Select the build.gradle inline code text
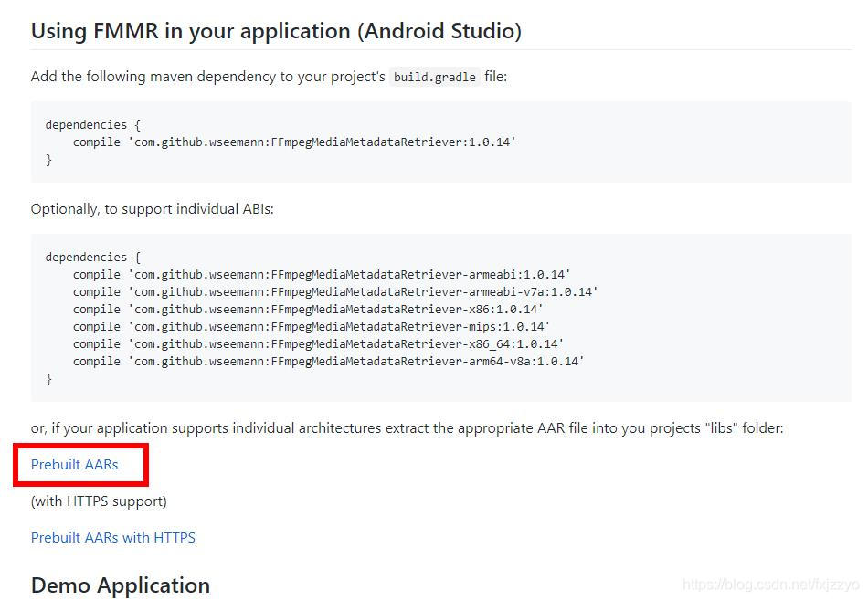Viewport: 868px width, 601px height. (x=435, y=77)
